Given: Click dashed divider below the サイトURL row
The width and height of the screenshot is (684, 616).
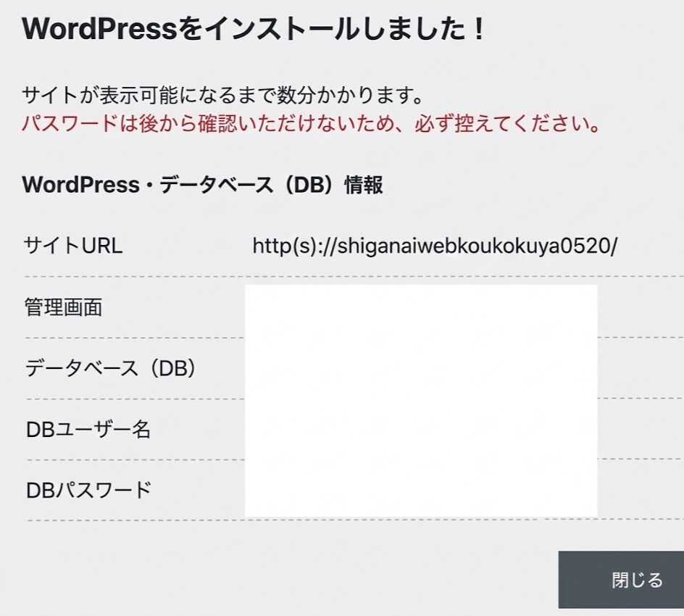Looking at the screenshot, I should tap(130, 276).
